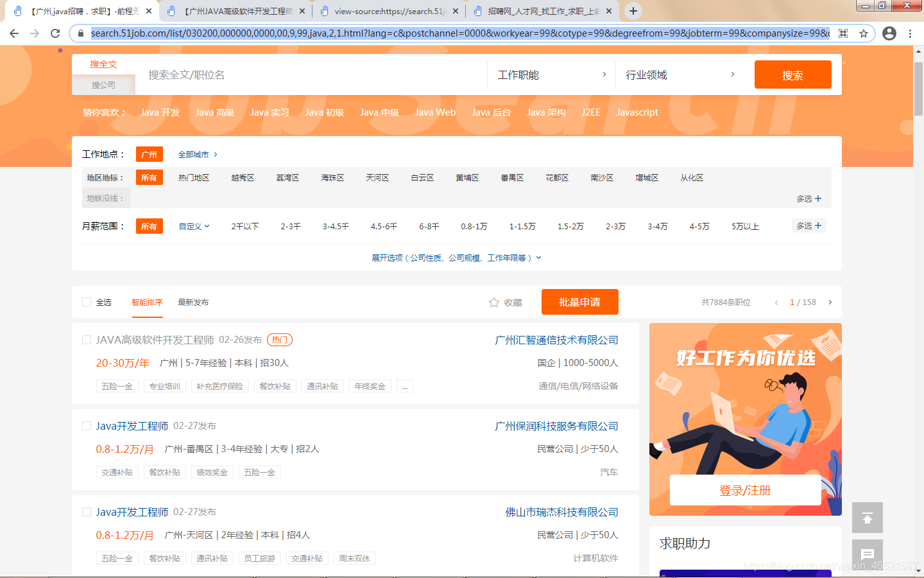The height and width of the screenshot is (578, 924).
Task: Select the 搜公司 search mode tab
Action: 103,85
